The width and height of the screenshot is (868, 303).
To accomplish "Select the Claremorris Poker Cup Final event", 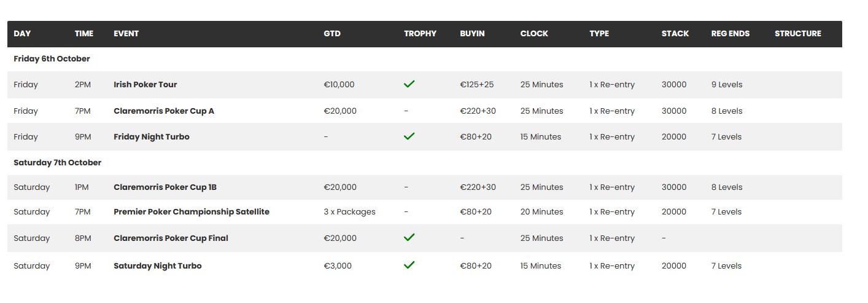I will (x=171, y=238).
